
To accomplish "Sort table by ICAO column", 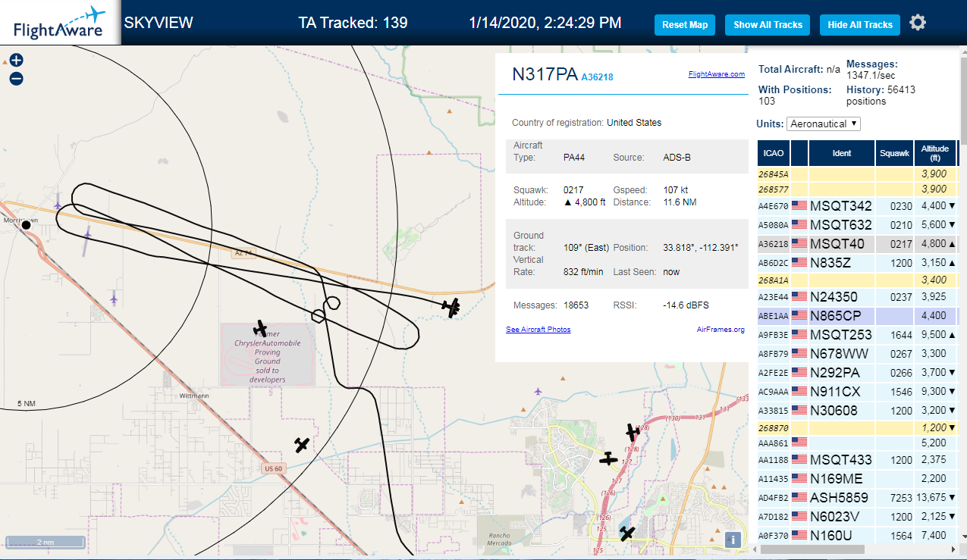I will coord(774,153).
